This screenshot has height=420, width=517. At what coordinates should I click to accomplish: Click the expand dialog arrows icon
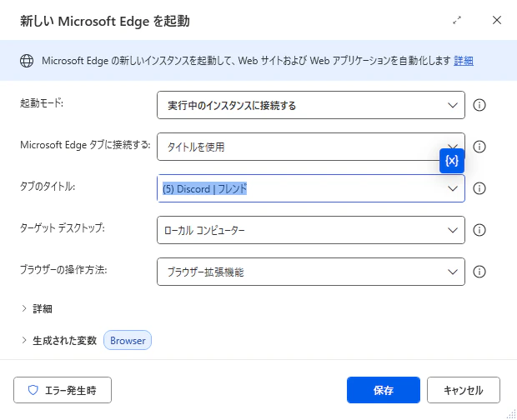[x=457, y=21]
